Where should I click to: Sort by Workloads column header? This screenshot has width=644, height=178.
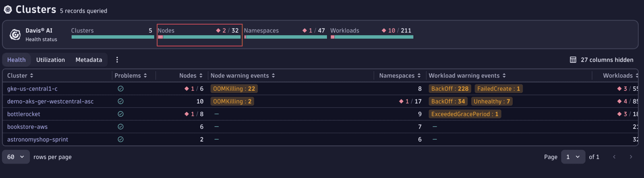pos(620,75)
